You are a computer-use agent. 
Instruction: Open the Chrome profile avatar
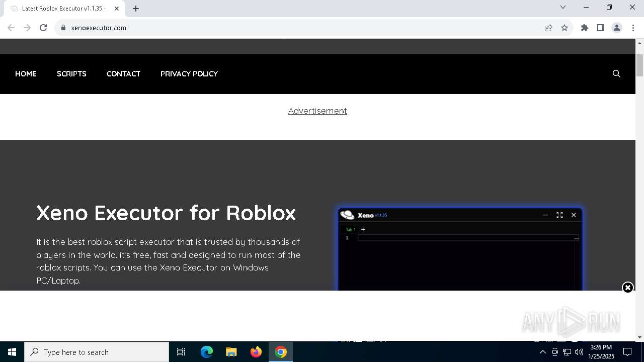coord(617,28)
